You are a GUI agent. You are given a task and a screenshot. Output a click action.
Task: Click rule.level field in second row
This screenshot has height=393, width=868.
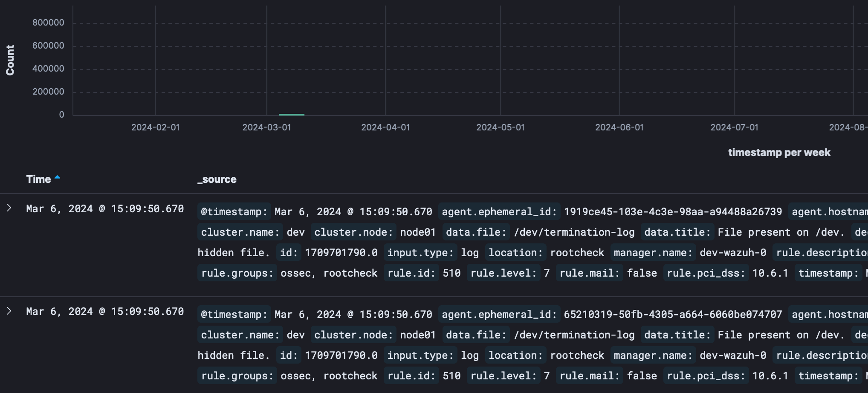tap(503, 376)
